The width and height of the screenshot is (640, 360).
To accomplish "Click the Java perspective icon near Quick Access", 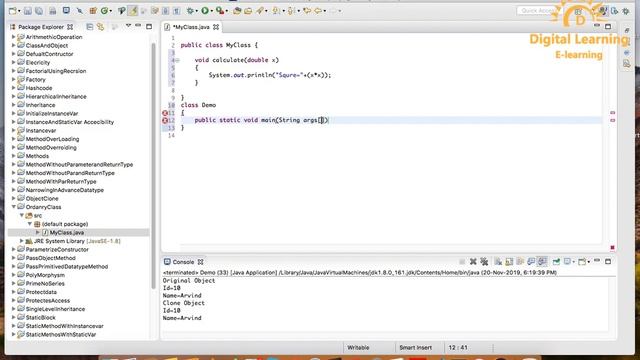I will (603, 11).
